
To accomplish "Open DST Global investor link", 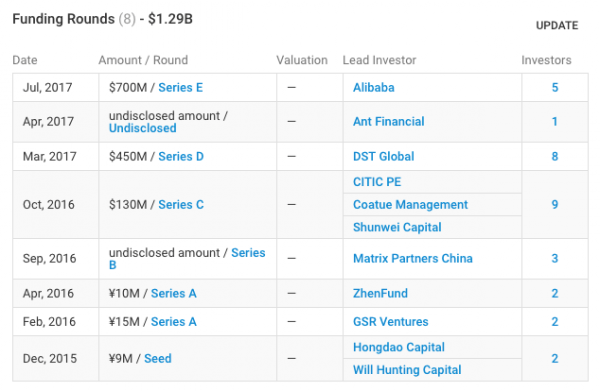I will pos(383,156).
